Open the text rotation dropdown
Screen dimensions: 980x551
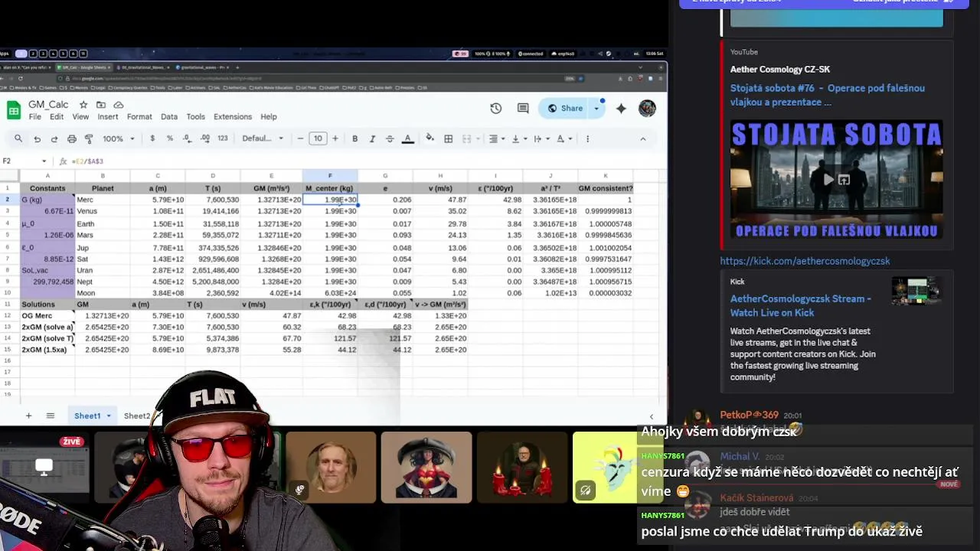(x=563, y=139)
